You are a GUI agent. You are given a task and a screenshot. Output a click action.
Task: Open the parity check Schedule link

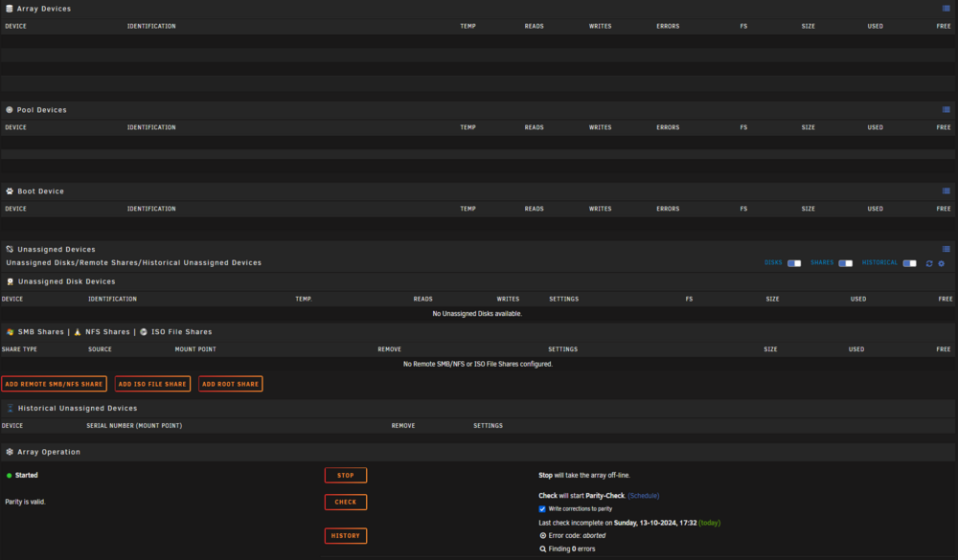644,496
